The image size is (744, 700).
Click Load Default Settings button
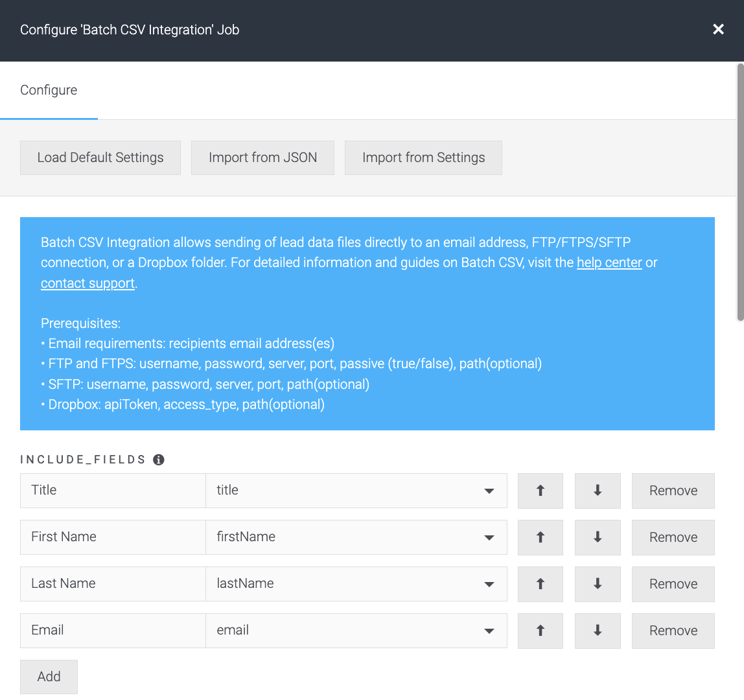click(100, 157)
